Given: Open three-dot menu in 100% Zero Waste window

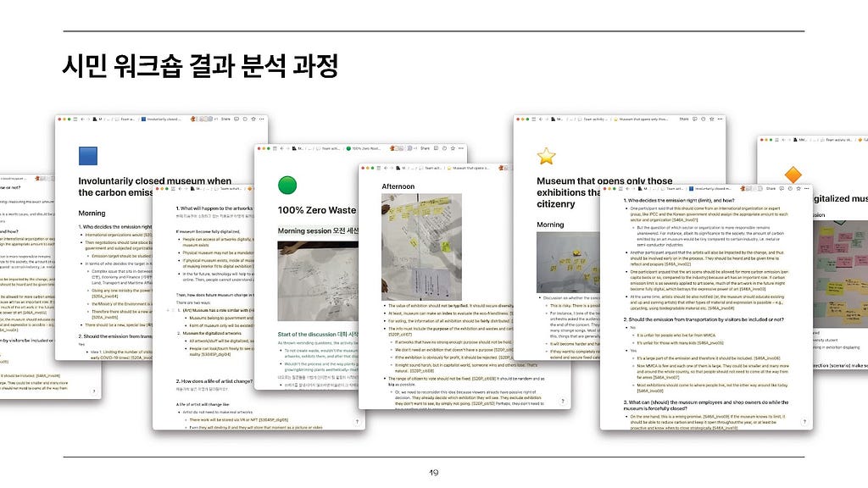Looking at the screenshot, I should (460, 148).
